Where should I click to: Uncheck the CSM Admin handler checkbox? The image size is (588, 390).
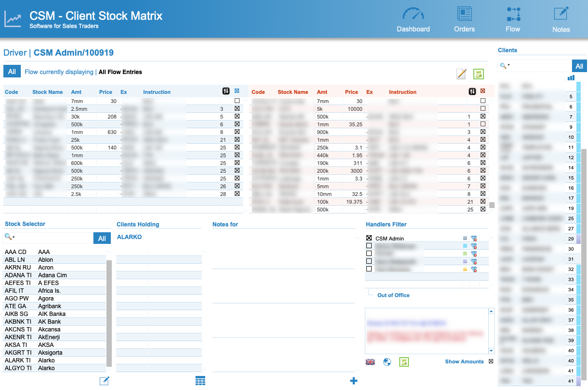(369, 238)
